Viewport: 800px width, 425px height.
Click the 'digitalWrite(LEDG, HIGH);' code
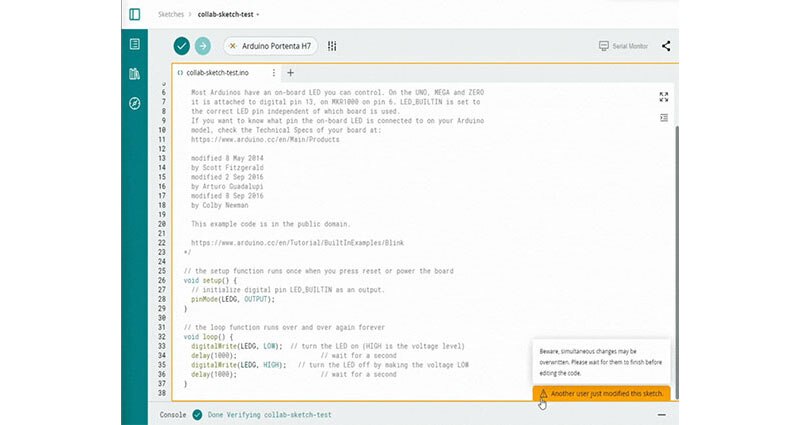click(239, 365)
